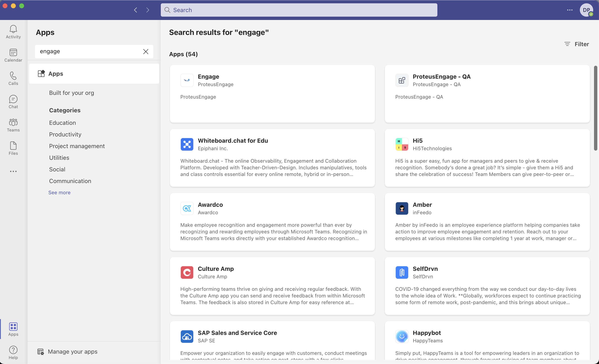Click the ProteusEngage - QA app icon
Viewport: 599px width, 364px height.
402,80
